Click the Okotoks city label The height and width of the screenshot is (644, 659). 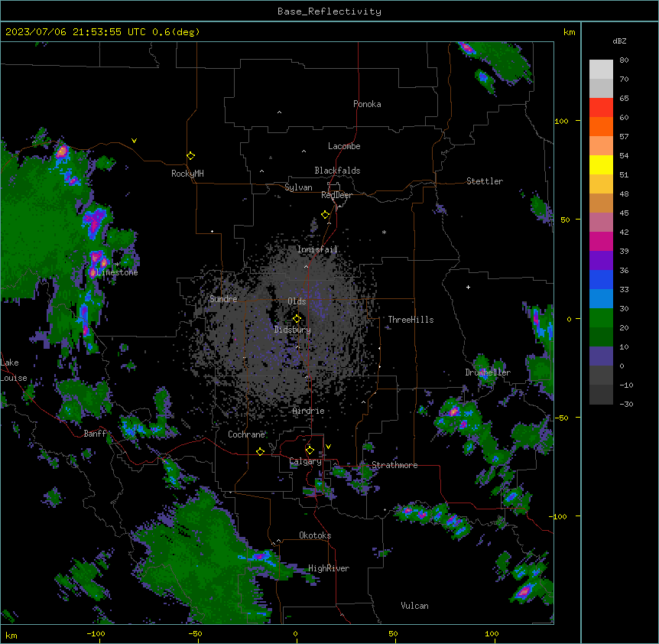pyautogui.click(x=315, y=535)
